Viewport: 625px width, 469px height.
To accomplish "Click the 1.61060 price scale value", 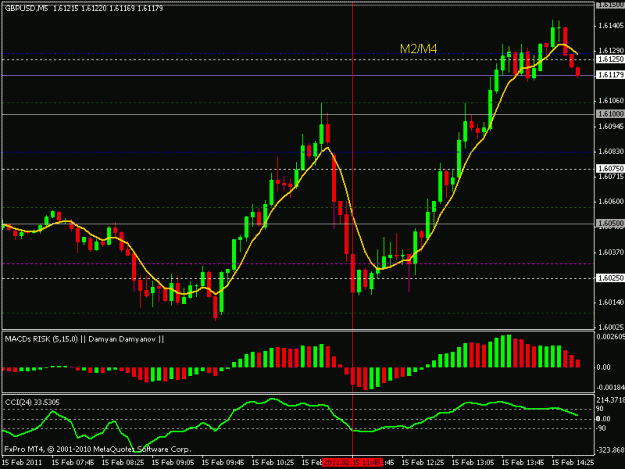I will tap(611, 101).
